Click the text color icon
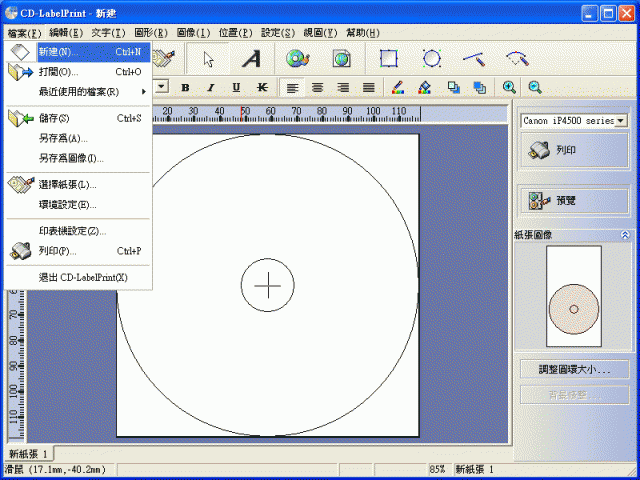This screenshot has width=640, height=480. click(x=397, y=88)
